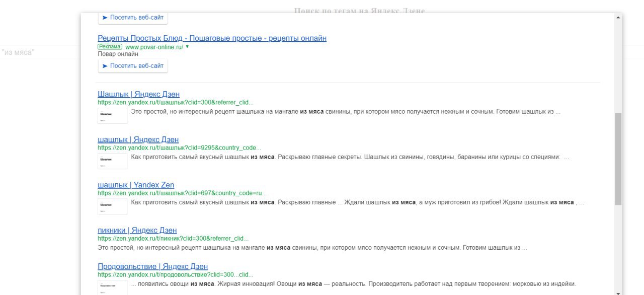Click thumbnail of the 'шашлык | Yandex Zen' result
The image size is (644, 295).
click(112, 206)
